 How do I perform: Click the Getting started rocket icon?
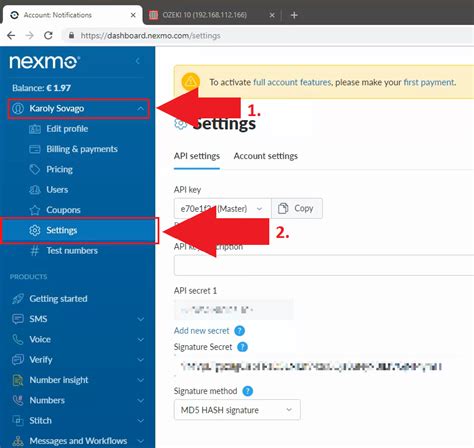click(18, 299)
